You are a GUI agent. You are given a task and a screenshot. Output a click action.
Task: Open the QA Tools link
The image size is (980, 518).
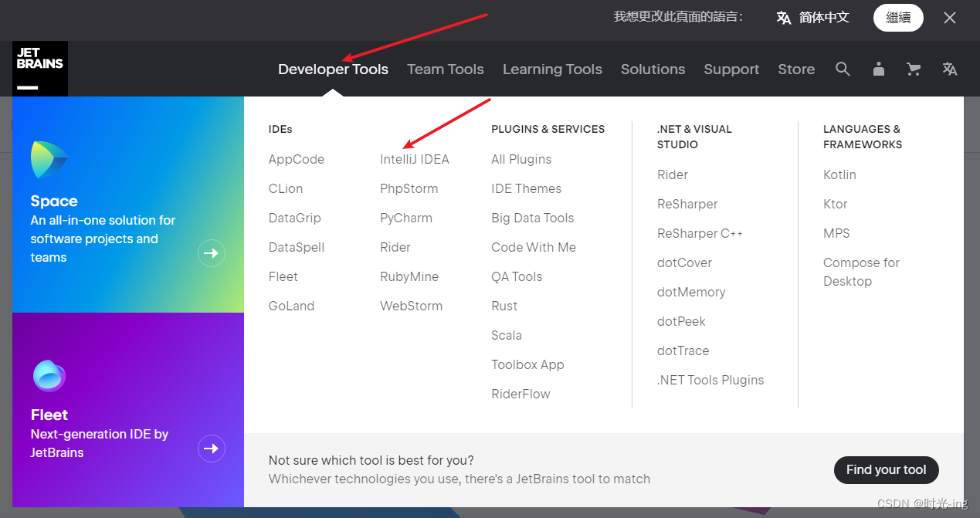[517, 276]
